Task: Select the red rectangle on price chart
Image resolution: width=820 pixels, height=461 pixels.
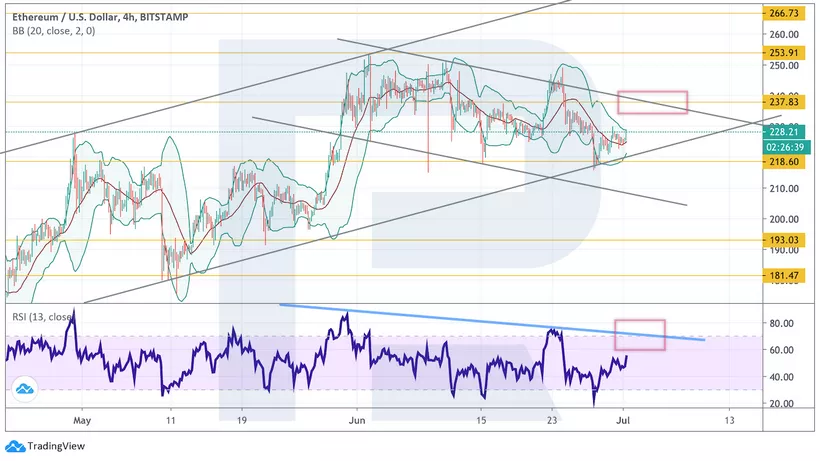Action: click(x=652, y=102)
